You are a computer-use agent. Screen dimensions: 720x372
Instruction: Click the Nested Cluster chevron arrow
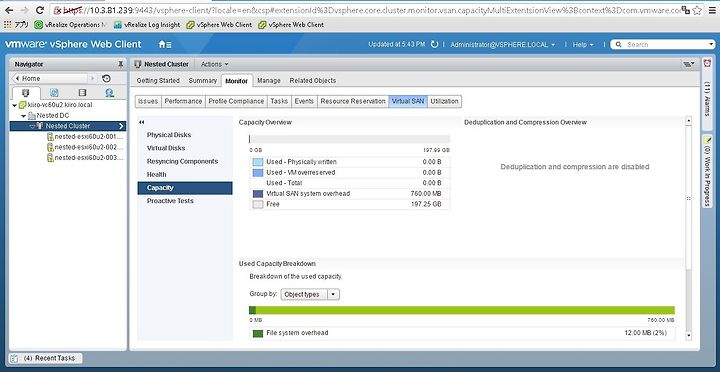tap(121, 126)
